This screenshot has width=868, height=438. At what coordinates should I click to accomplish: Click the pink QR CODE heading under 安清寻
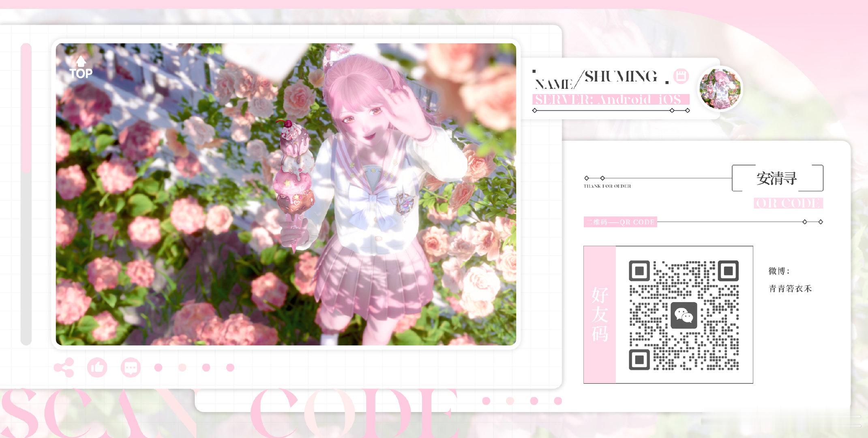[x=788, y=203]
